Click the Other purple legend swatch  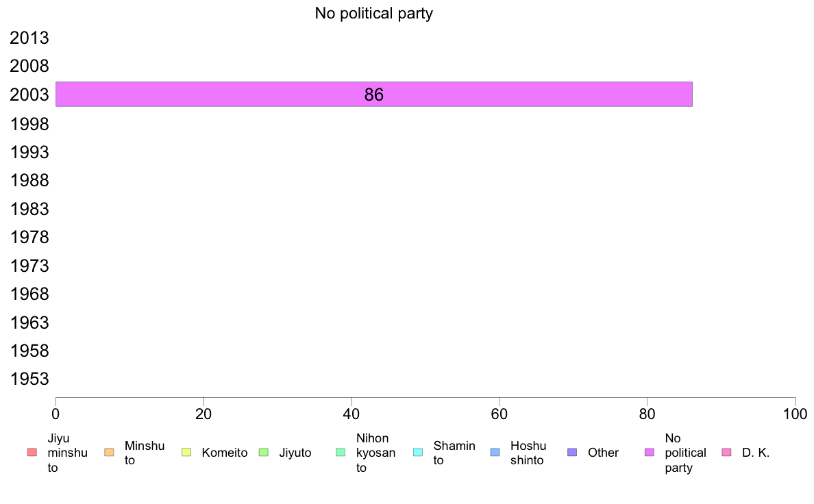tap(572, 453)
